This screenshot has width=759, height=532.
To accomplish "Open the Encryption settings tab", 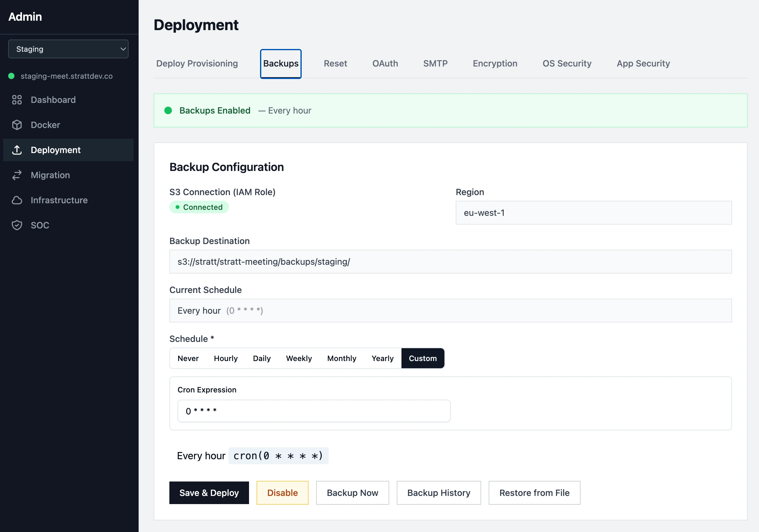I will (x=495, y=63).
